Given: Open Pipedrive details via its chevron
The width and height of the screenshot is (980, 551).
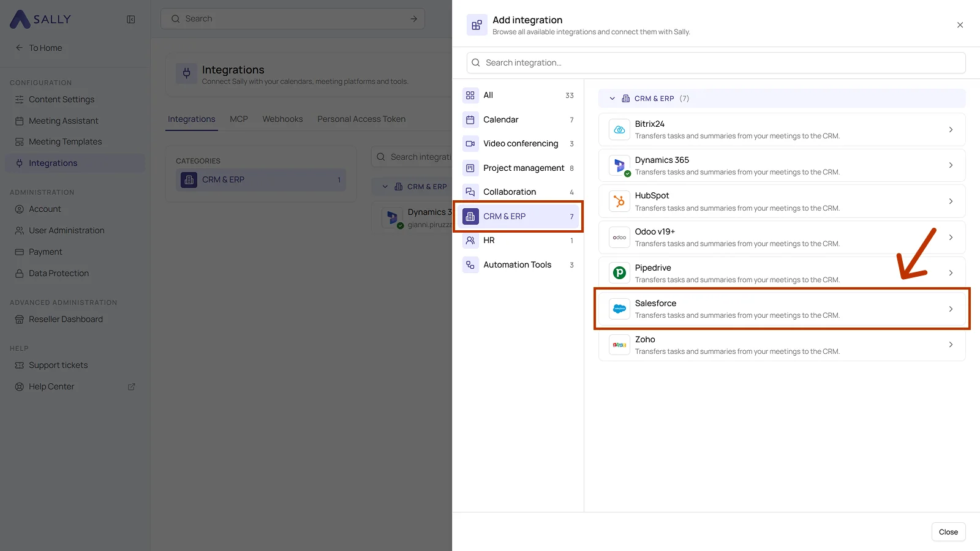Looking at the screenshot, I should point(951,273).
